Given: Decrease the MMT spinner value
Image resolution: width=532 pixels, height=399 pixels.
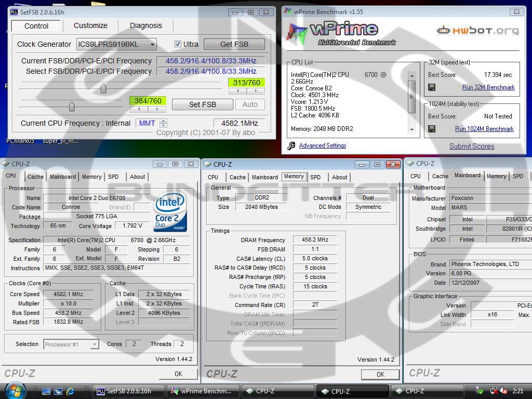Looking at the screenshot, I should 164,126.
